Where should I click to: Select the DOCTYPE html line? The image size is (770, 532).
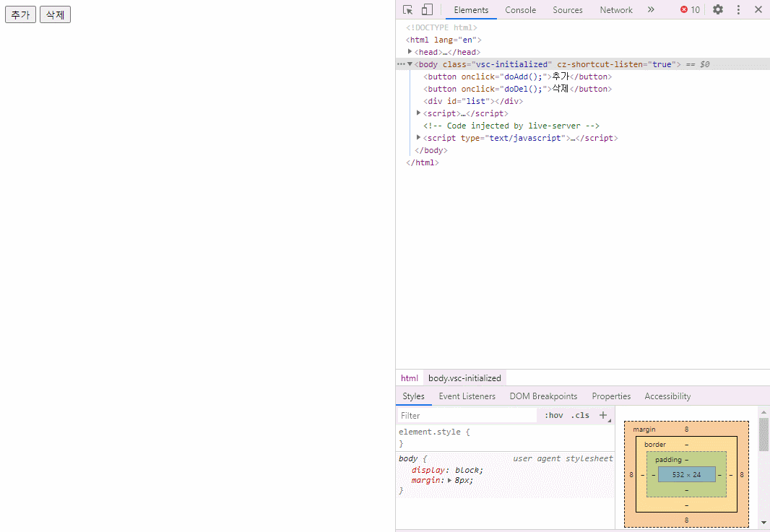[x=441, y=27]
